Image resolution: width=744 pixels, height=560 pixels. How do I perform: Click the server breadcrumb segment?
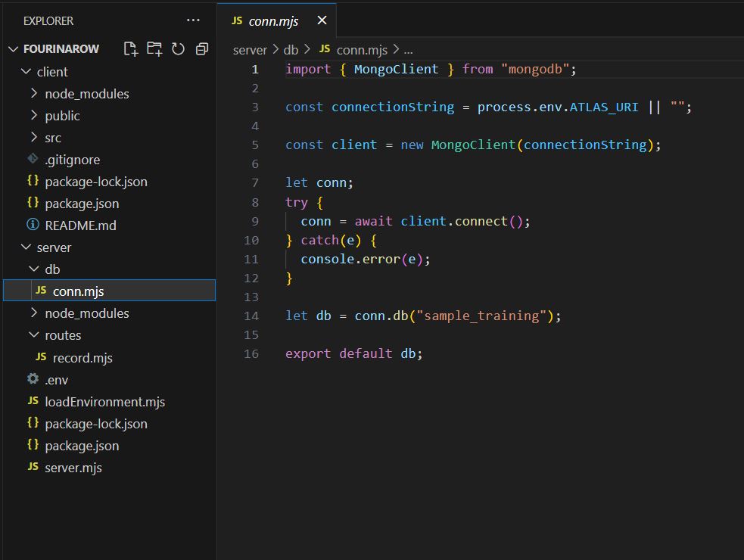(250, 50)
